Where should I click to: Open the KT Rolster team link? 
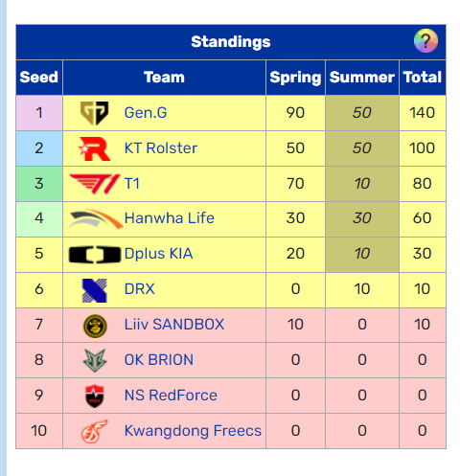pos(161,148)
